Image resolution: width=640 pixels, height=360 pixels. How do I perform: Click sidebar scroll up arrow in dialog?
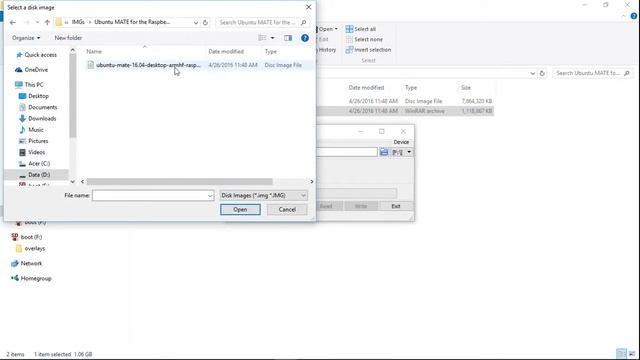click(73, 50)
